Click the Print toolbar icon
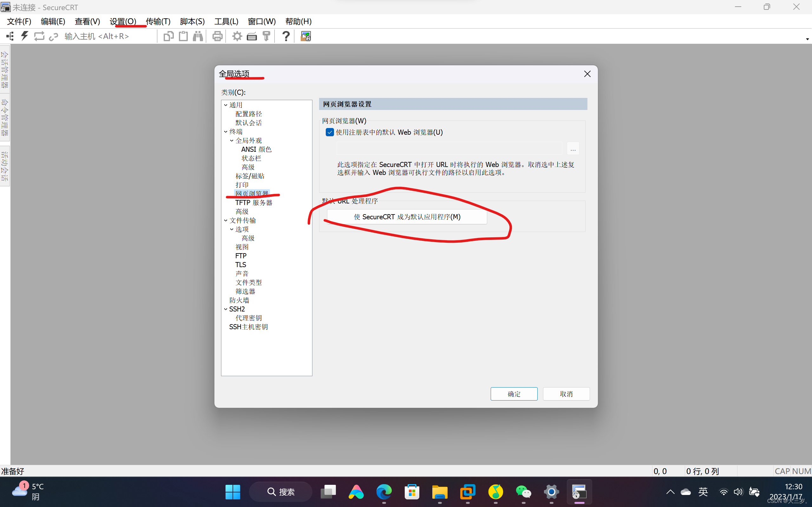 pos(217,36)
